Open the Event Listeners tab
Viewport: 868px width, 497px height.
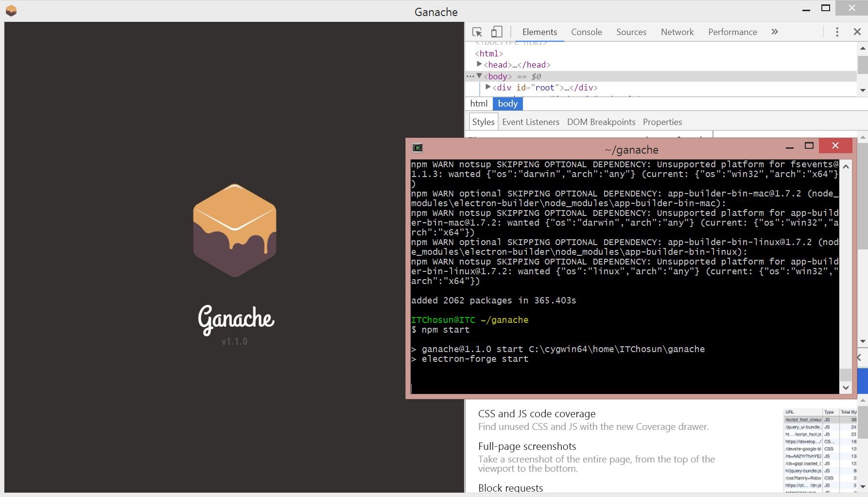tap(531, 122)
